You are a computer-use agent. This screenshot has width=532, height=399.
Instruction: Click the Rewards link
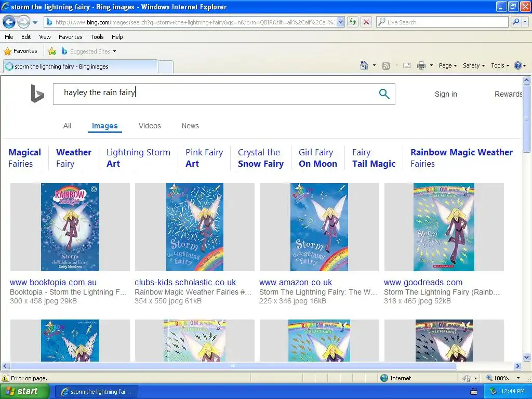[508, 95]
